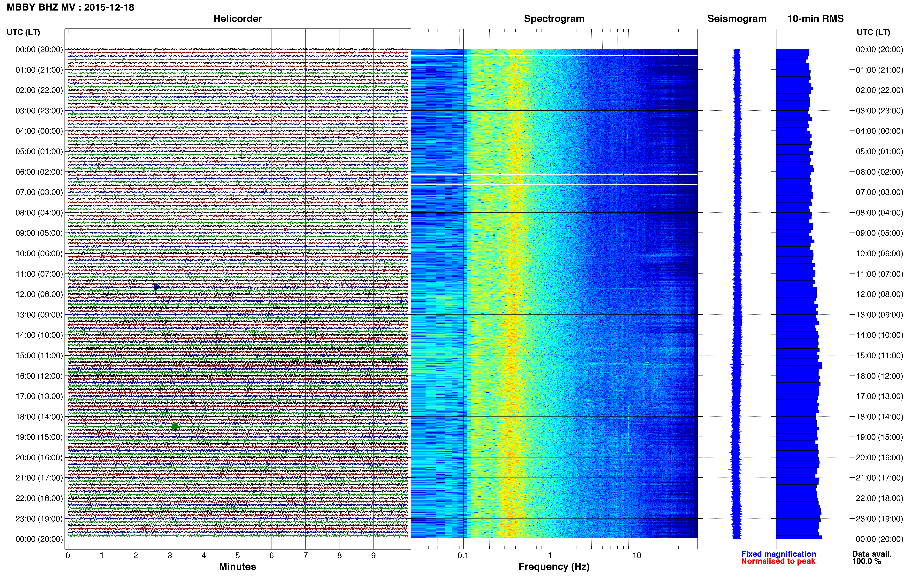Click the white data gap line in the spectrogram near 06:40
This screenshot has width=924, height=578.
pyautogui.click(x=554, y=185)
